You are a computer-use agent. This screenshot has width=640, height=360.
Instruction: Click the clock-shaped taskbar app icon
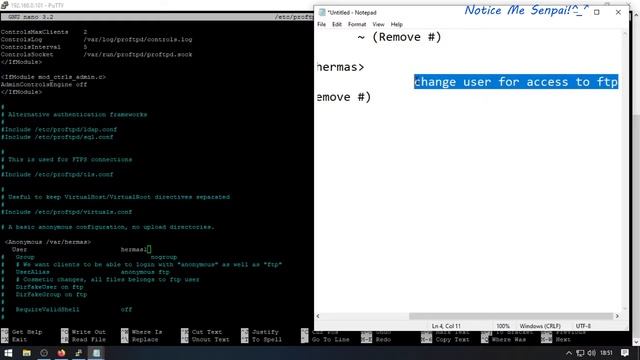[44, 353]
